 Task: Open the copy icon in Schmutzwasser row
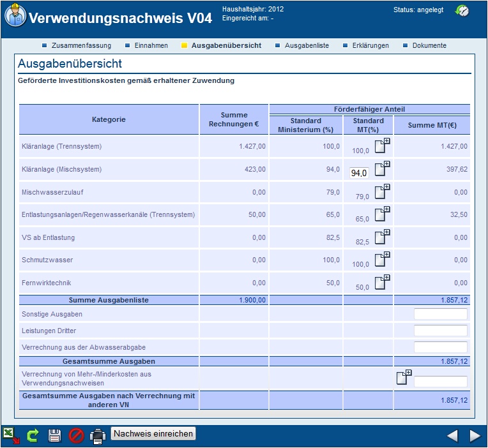[382, 259]
